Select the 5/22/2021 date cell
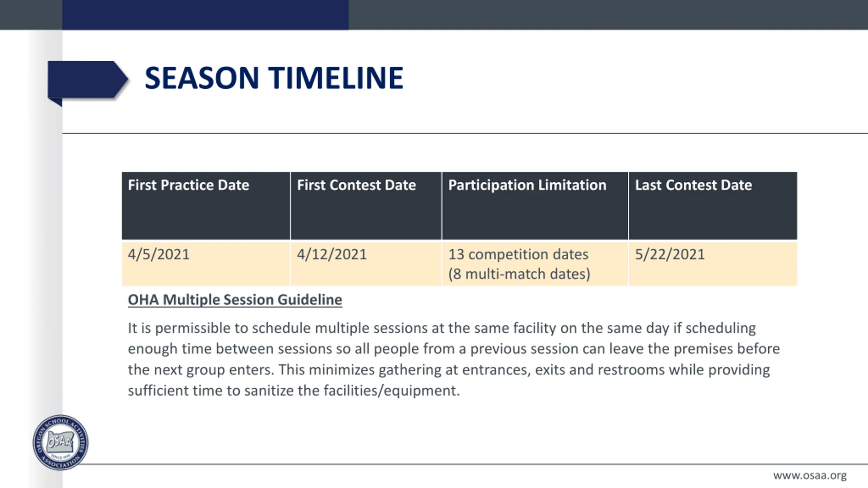868x488 pixels. 713,264
